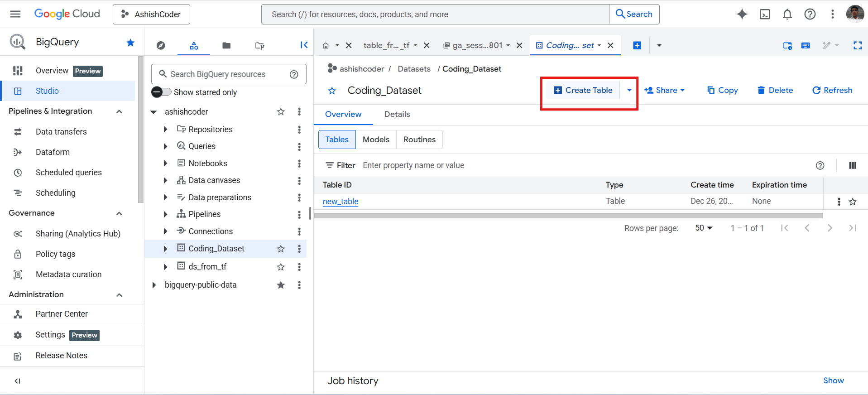Open Create Table dropdown arrow
Screen dimensions: 868x395
coord(629,90)
